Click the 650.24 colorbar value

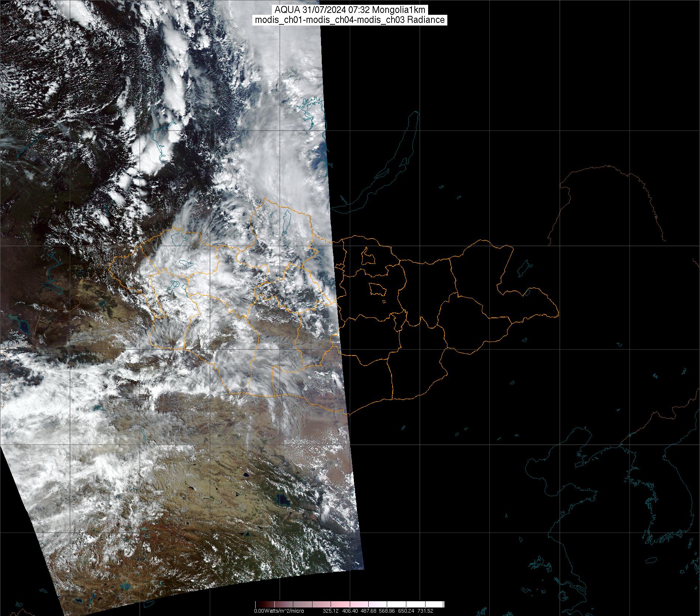pos(406,611)
